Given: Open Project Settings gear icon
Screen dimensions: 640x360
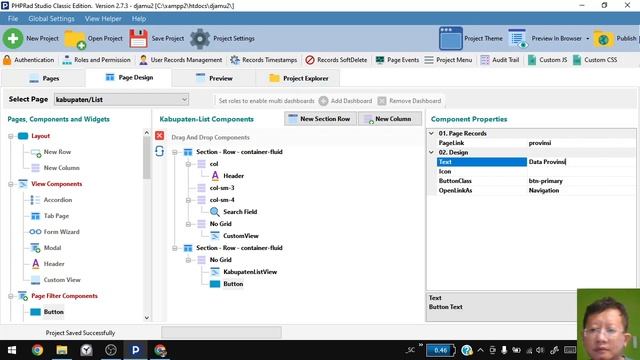Looking at the screenshot, I should [200, 39].
